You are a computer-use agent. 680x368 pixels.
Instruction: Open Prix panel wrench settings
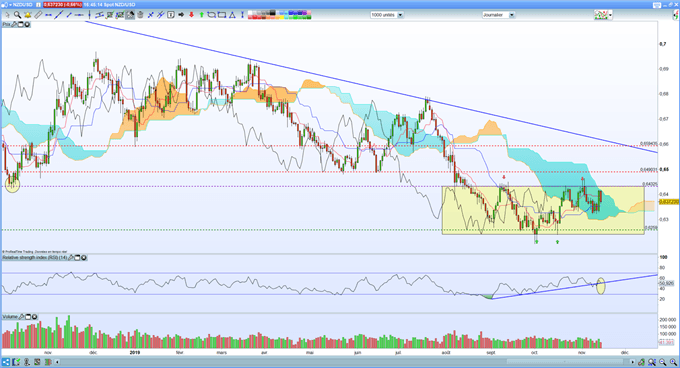14,25
